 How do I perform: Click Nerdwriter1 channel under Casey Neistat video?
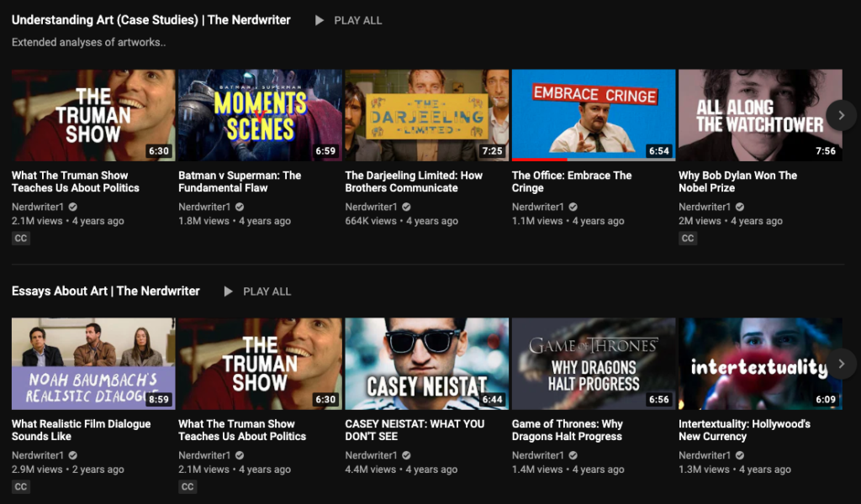[371, 455]
